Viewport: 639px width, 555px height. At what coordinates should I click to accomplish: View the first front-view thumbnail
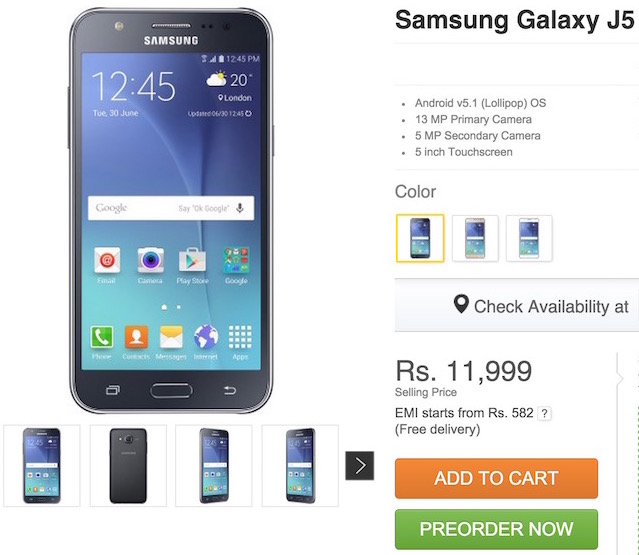click(x=42, y=466)
